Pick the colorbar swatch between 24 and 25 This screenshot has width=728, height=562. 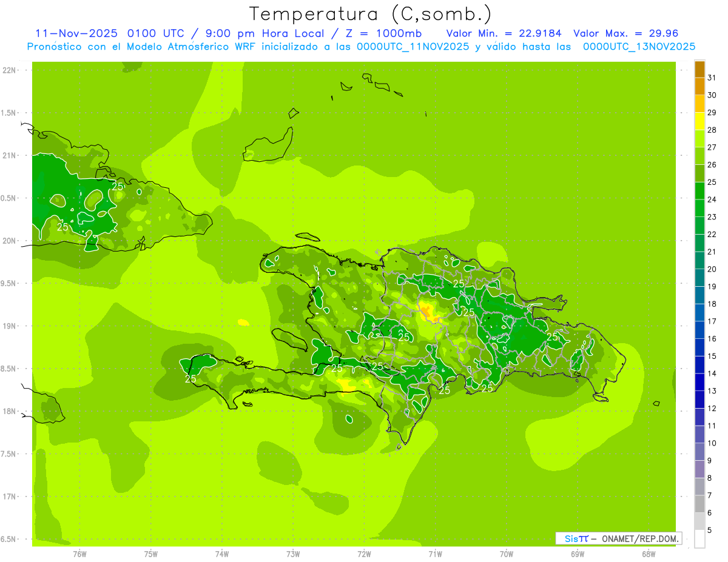[x=699, y=191]
